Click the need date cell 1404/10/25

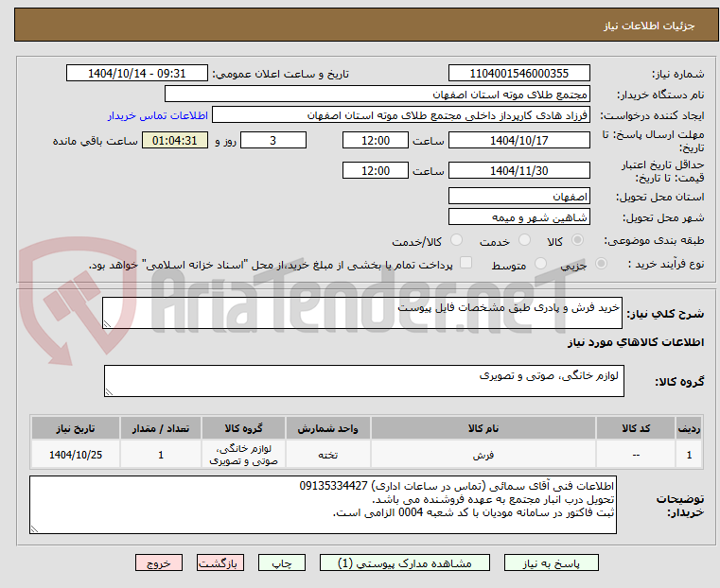coord(76,455)
